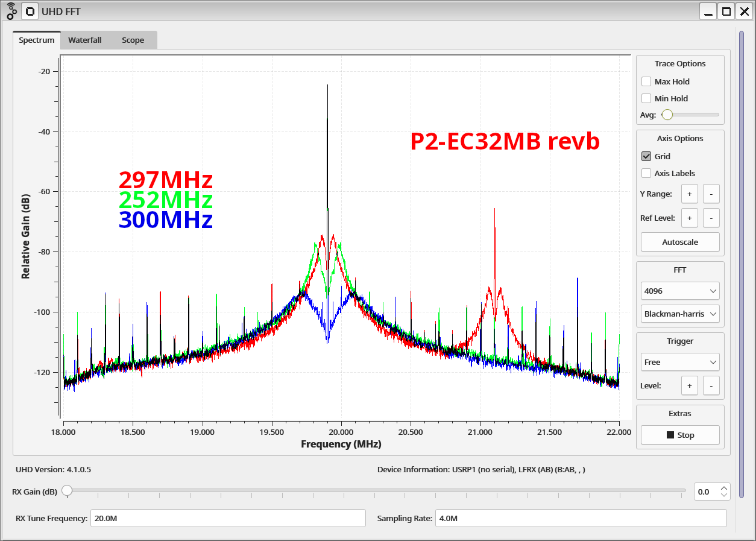Click the pin window icon in title bar
The image size is (756, 541).
[30, 11]
